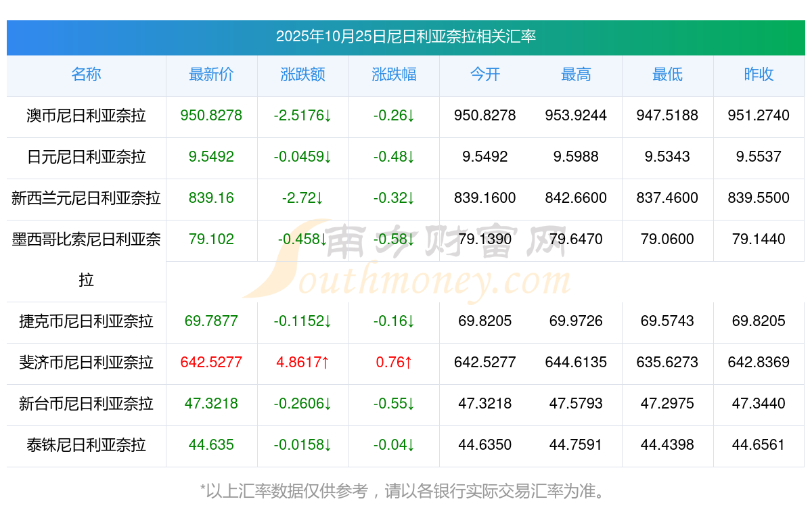Select the 斐济币尼日利亚奈拉 row name
The image size is (812, 512).
pos(86,363)
